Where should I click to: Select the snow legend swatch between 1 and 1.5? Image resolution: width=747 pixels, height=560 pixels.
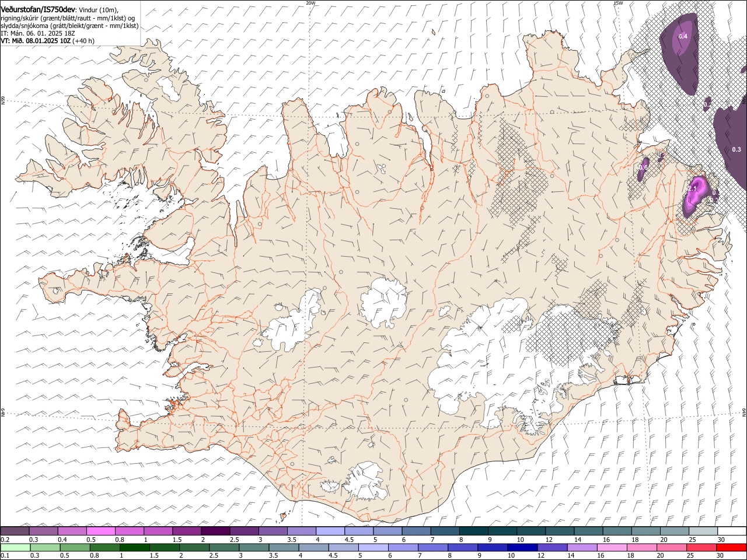coord(158,531)
